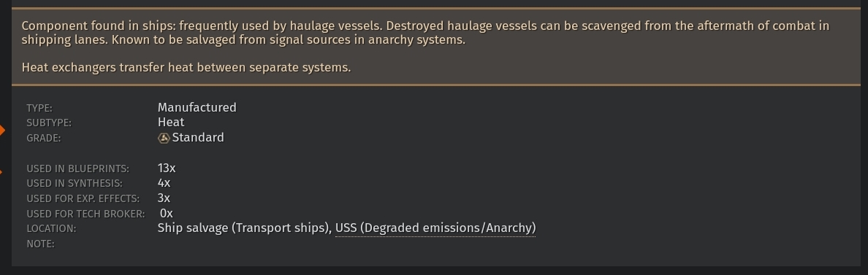Click the USED IN SYNTHESIS label

[x=75, y=183]
